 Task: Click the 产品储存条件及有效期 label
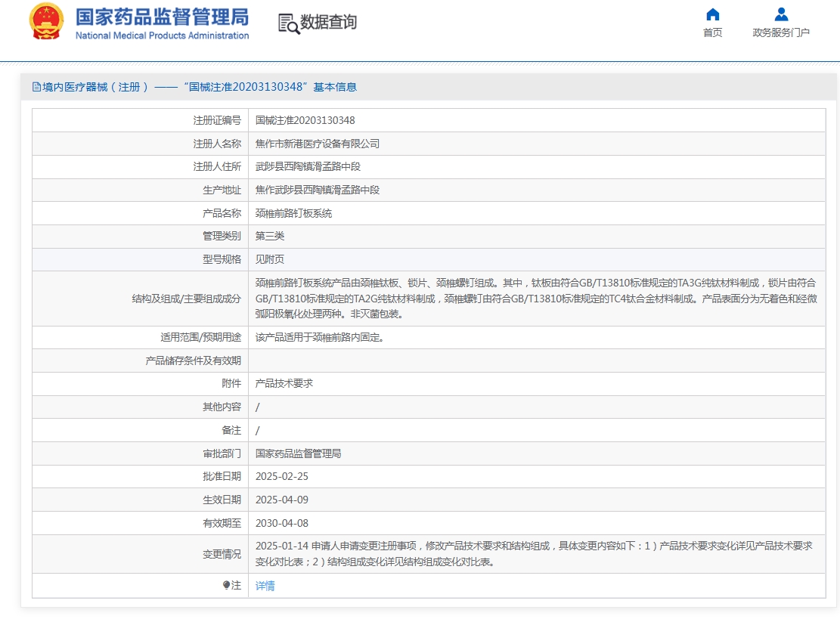click(x=194, y=361)
